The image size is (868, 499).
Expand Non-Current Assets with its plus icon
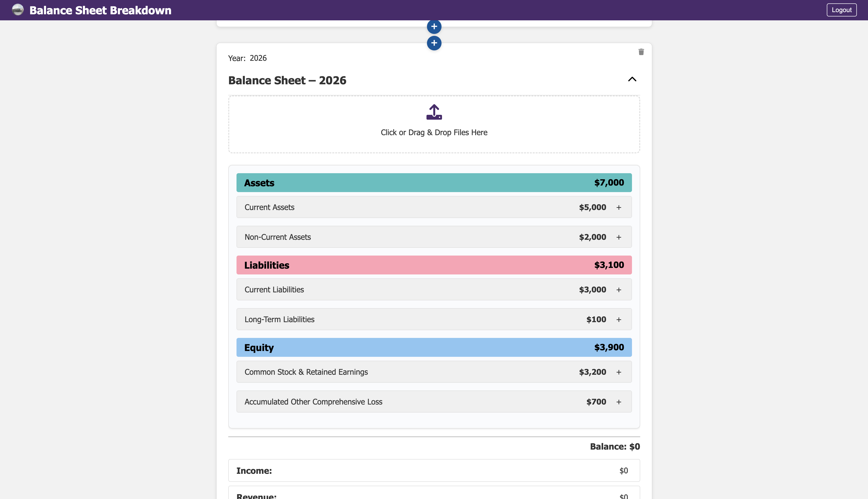(x=618, y=237)
